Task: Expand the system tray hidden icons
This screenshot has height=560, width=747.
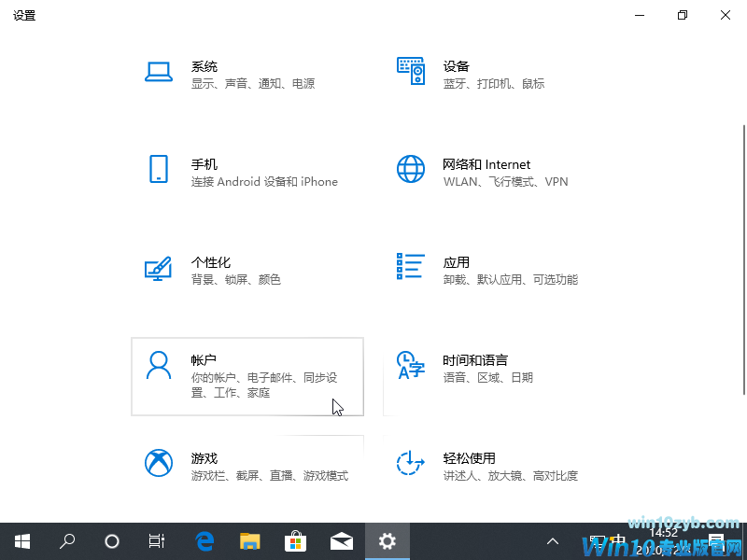Action: point(553,541)
